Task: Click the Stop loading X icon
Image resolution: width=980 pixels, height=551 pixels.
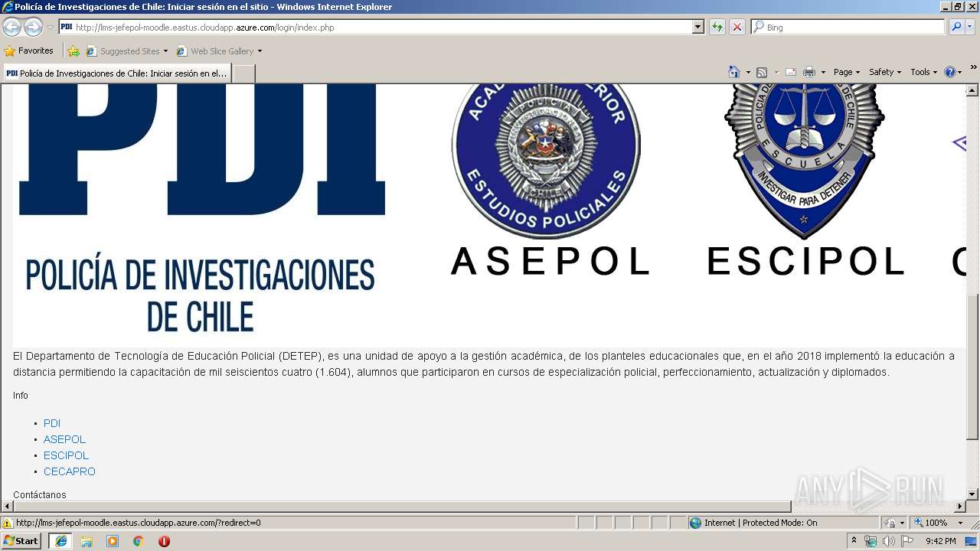Action: point(737,28)
